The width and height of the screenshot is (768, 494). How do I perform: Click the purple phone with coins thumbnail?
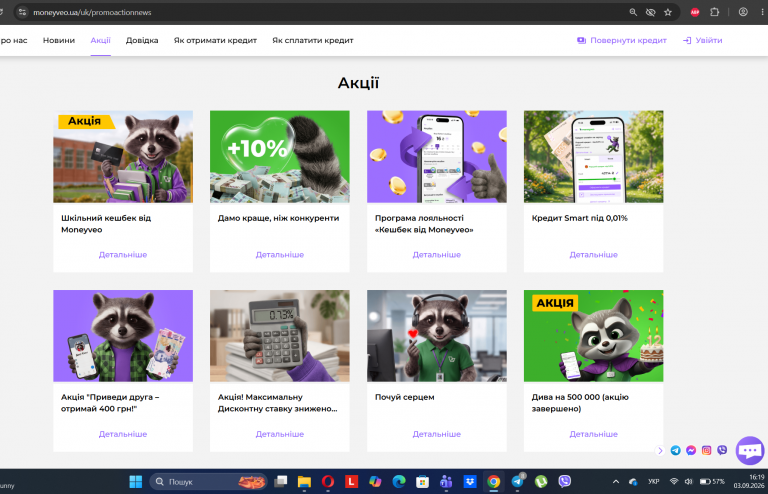pos(436,157)
